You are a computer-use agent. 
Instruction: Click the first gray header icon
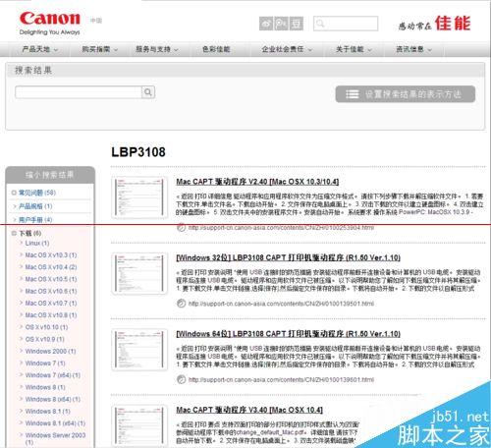(x=266, y=24)
